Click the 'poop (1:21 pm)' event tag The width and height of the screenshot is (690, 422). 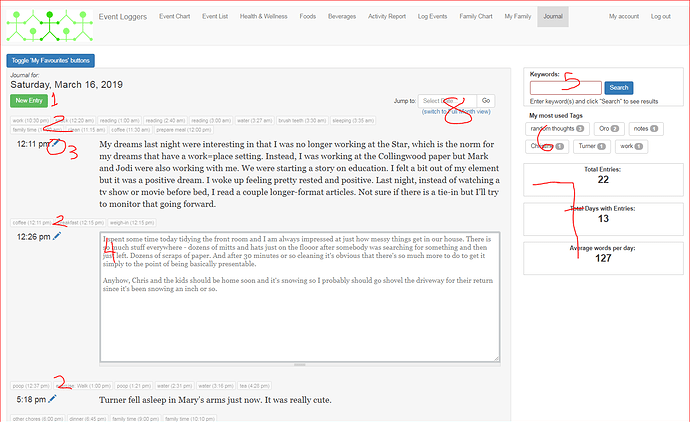click(134, 386)
